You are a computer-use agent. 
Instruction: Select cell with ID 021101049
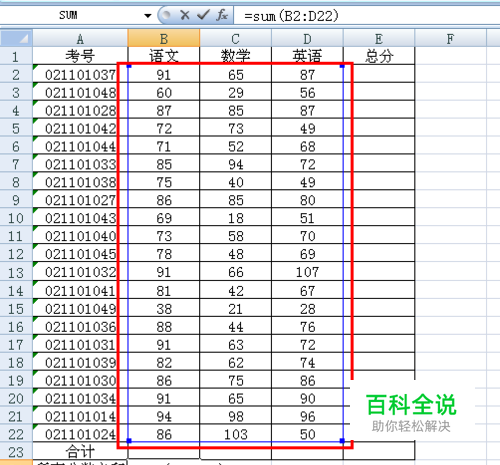click(80, 309)
